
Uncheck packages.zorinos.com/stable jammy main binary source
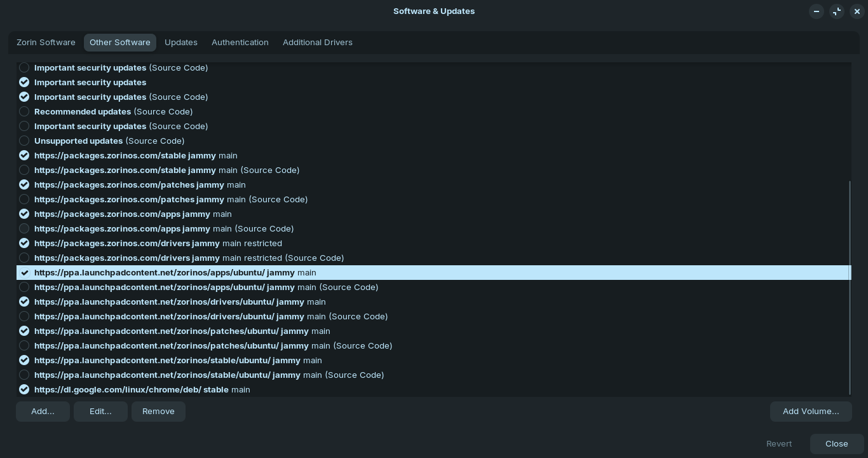click(24, 155)
